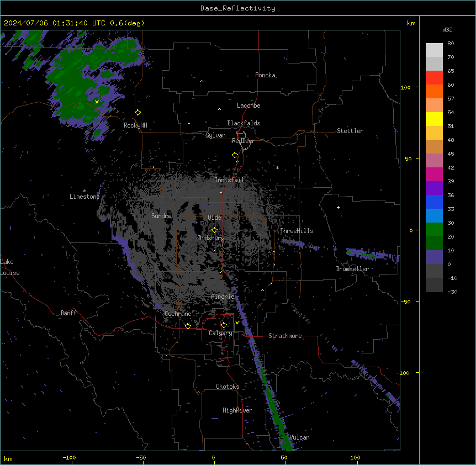Viewport: 476px width, 465px height.
Task: Pick the green 20–30 dBZ legend swatch
Action: 434,230
